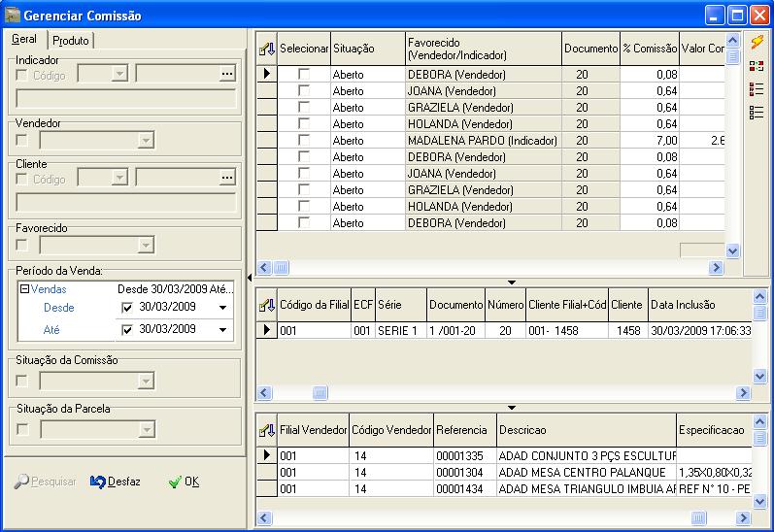774x532 pixels.
Task: Click the Cliente ellipsis lookup button
Action: coord(227,179)
